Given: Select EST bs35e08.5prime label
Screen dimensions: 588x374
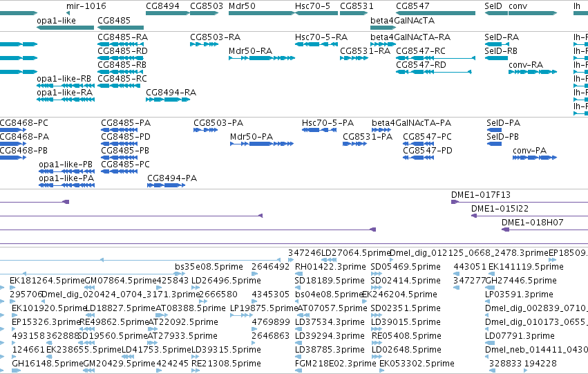Looking at the screenshot, I should (x=209, y=267).
